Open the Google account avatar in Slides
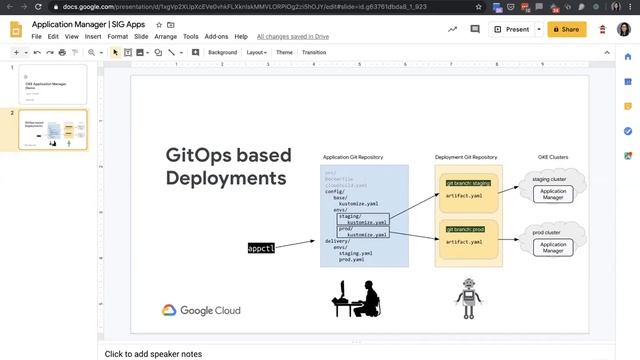 coord(624,29)
